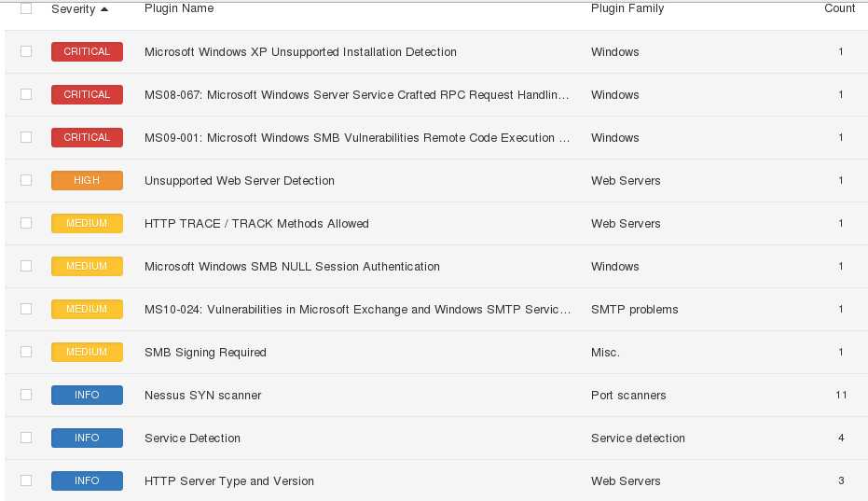Open the MS10-024 Exchange SMTP vulnerability
This screenshot has width=868, height=501.
357,310
